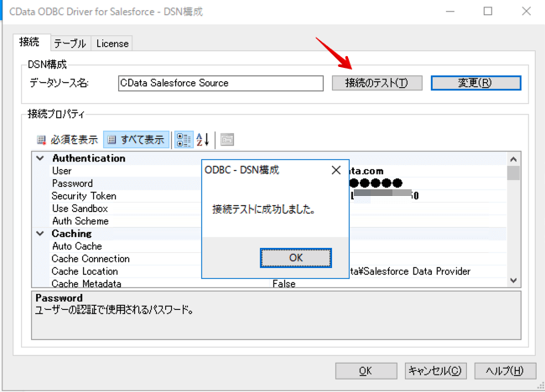Screen dimensions: 545x392
Task: Minimize the DSN構成 window
Action: (x=450, y=12)
